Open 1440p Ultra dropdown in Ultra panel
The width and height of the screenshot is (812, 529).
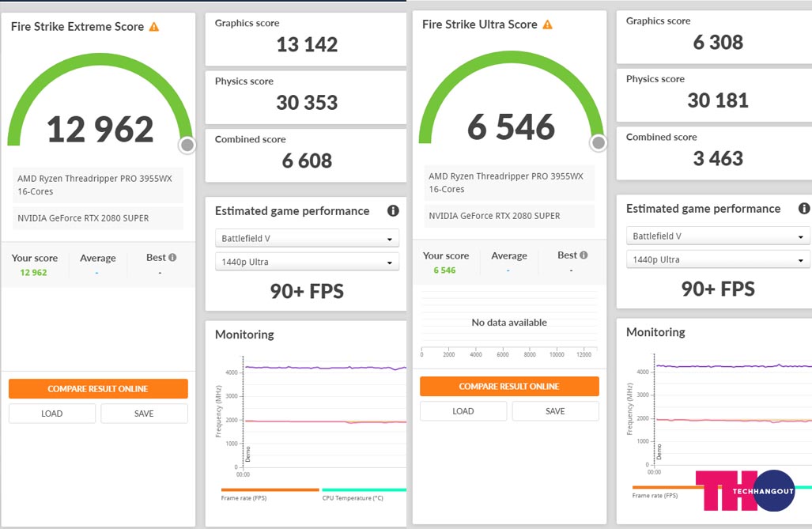pyautogui.click(x=718, y=259)
